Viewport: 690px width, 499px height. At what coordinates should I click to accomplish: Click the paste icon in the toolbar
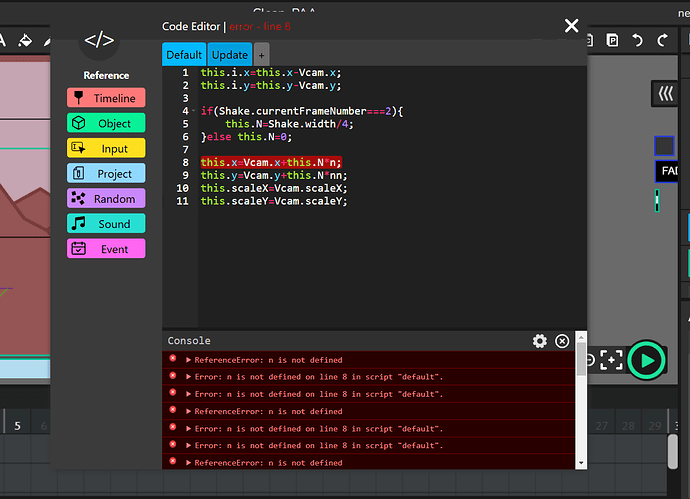click(x=612, y=40)
